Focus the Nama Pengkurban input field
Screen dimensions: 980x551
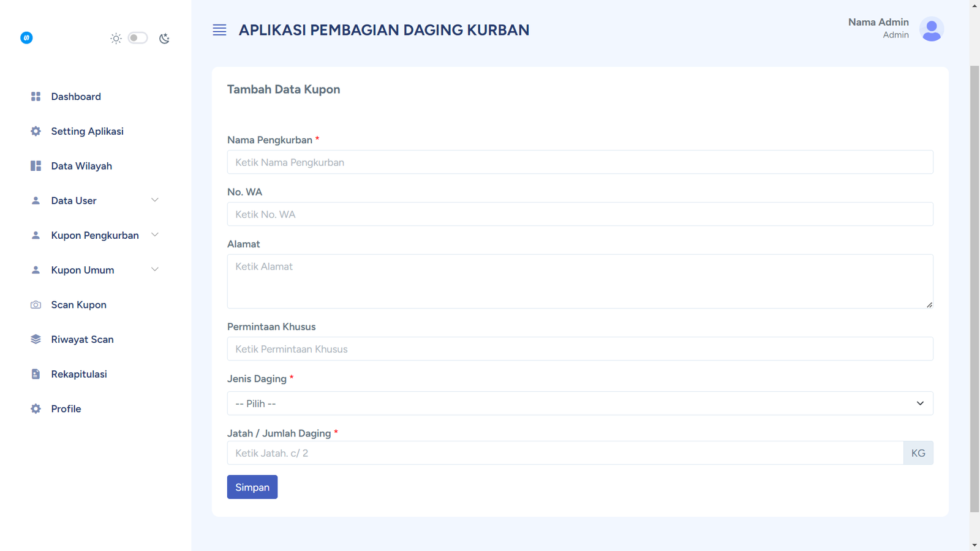click(579, 162)
